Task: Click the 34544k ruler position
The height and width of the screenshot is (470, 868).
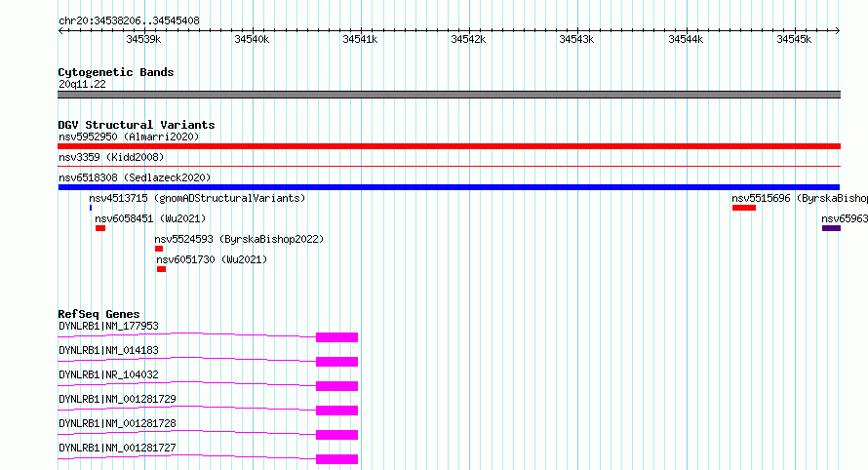Action: [x=686, y=39]
